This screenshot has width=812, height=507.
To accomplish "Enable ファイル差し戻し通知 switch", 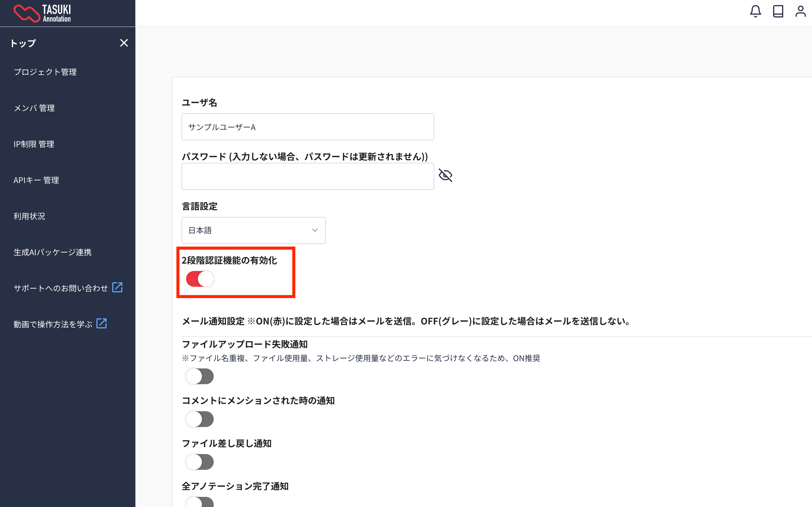I will [x=200, y=462].
